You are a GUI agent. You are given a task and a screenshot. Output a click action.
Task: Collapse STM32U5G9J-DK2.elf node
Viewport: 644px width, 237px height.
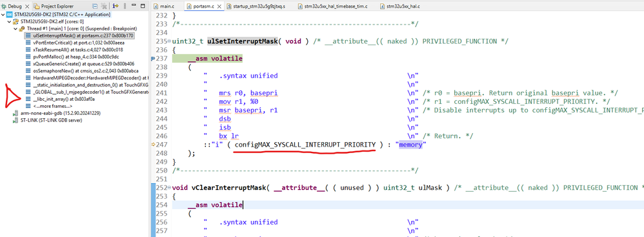coord(9,21)
